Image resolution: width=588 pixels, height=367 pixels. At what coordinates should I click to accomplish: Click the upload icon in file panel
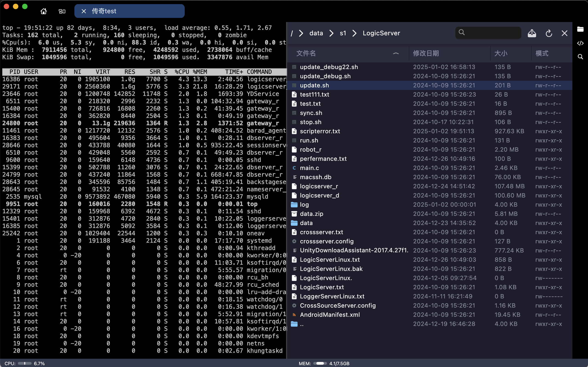(x=532, y=33)
